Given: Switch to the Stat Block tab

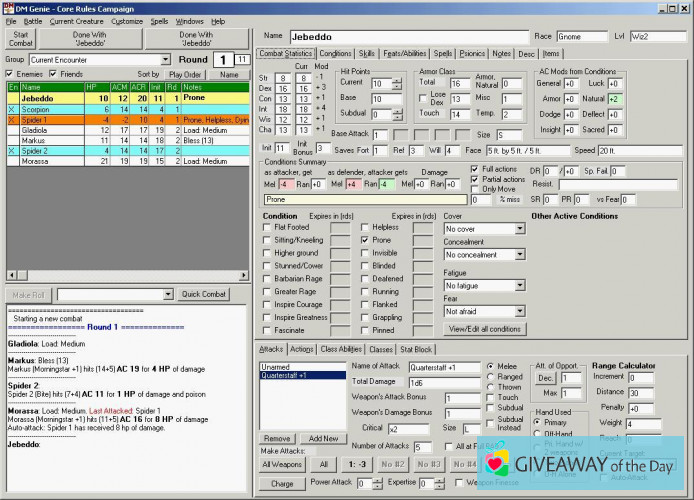Looking at the screenshot, I should [416, 350].
